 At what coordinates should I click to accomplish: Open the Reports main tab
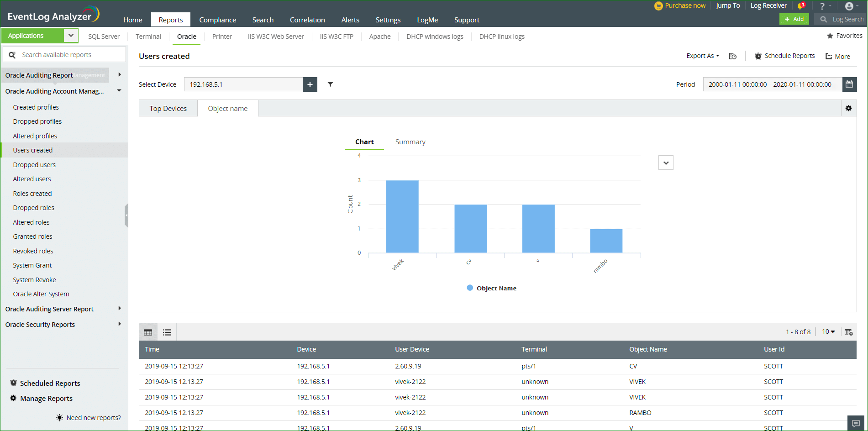point(171,20)
